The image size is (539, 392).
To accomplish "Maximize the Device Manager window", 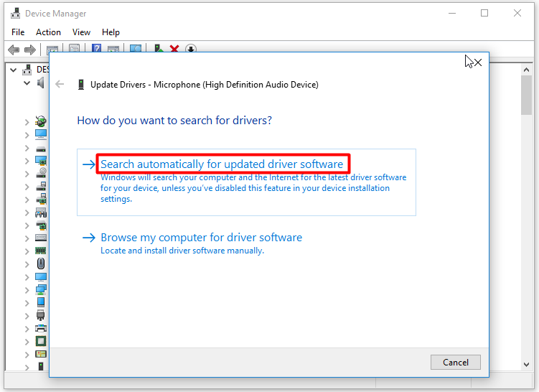I will (x=484, y=13).
